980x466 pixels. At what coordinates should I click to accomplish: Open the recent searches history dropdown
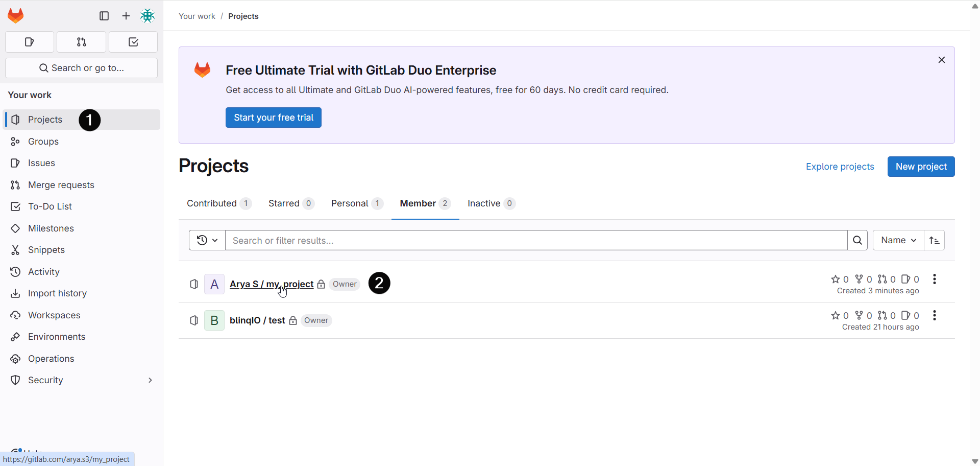[x=206, y=240]
